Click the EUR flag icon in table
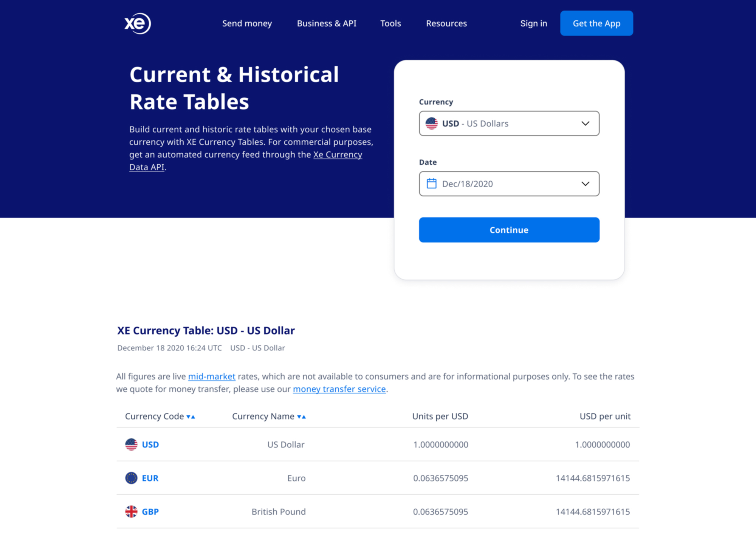This screenshot has height=534, width=756. click(x=131, y=478)
